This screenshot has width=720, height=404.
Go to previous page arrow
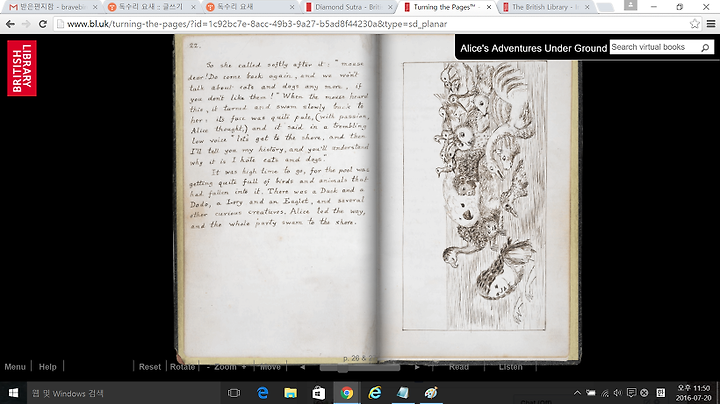[303, 367]
